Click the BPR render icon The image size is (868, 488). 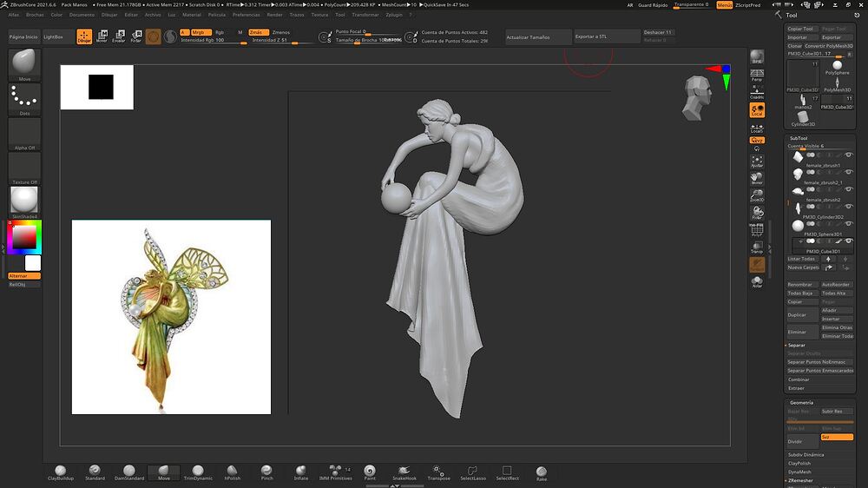pyautogui.click(x=757, y=56)
